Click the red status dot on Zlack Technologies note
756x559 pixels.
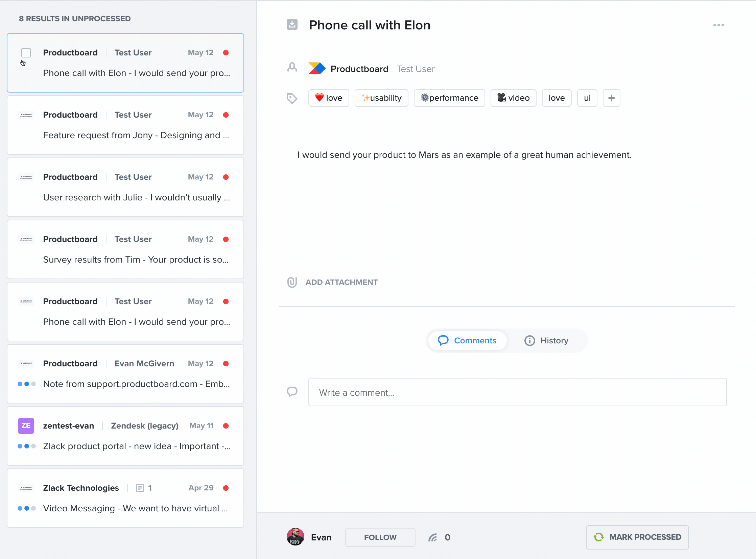226,488
